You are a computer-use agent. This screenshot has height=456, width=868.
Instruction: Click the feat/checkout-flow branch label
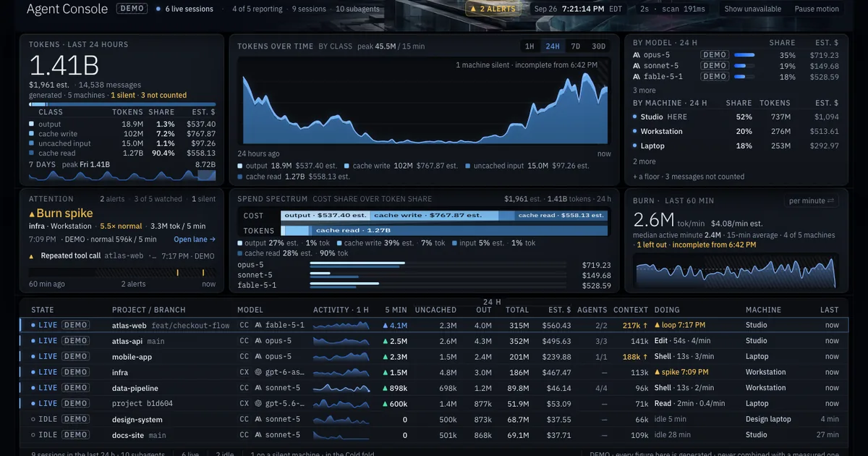pos(190,326)
